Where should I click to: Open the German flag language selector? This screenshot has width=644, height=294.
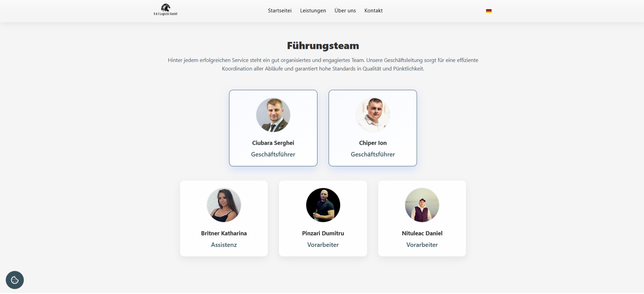(x=489, y=11)
